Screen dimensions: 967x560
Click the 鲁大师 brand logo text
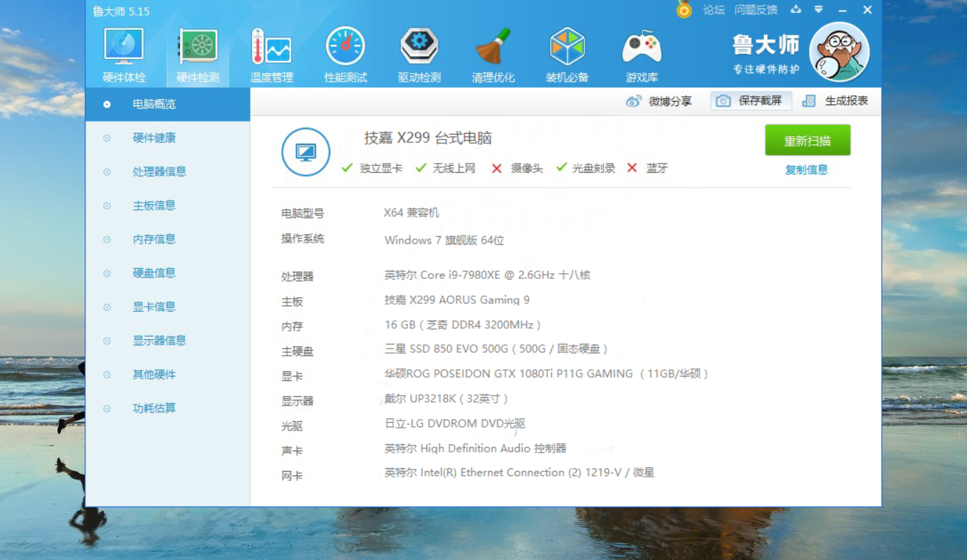pyautogui.click(x=766, y=45)
